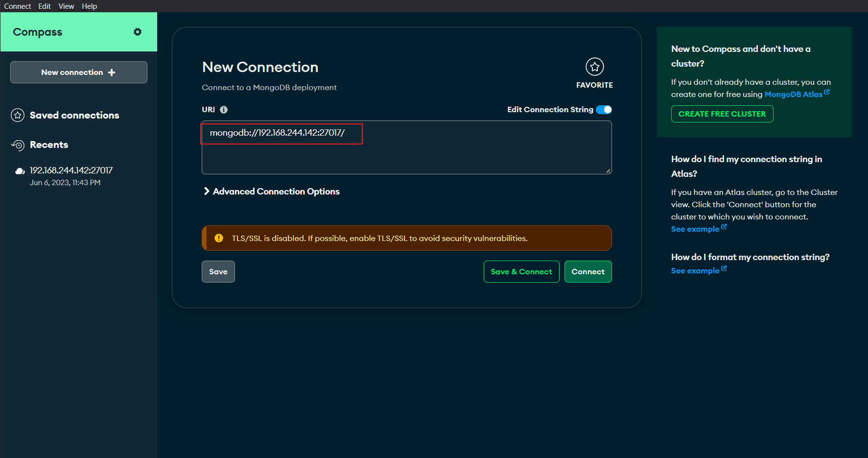The image size is (868, 458).
Task: Open the View menu
Action: coord(66,6)
